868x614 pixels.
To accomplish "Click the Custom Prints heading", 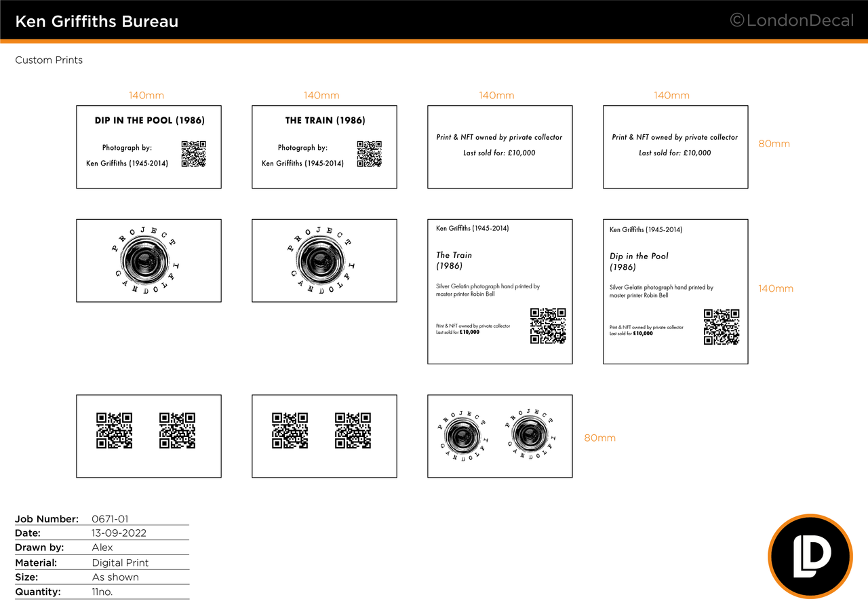I will tap(49, 60).
